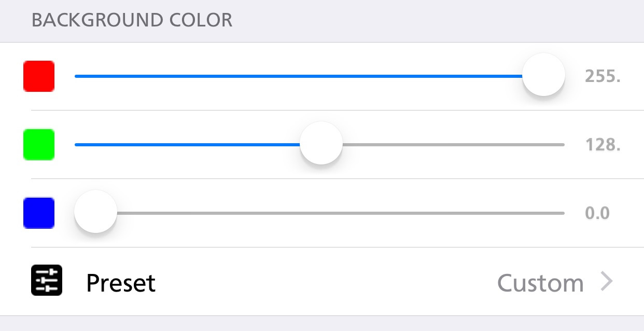Click the black Preset sliders icon
The width and height of the screenshot is (644, 331).
coord(47,281)
